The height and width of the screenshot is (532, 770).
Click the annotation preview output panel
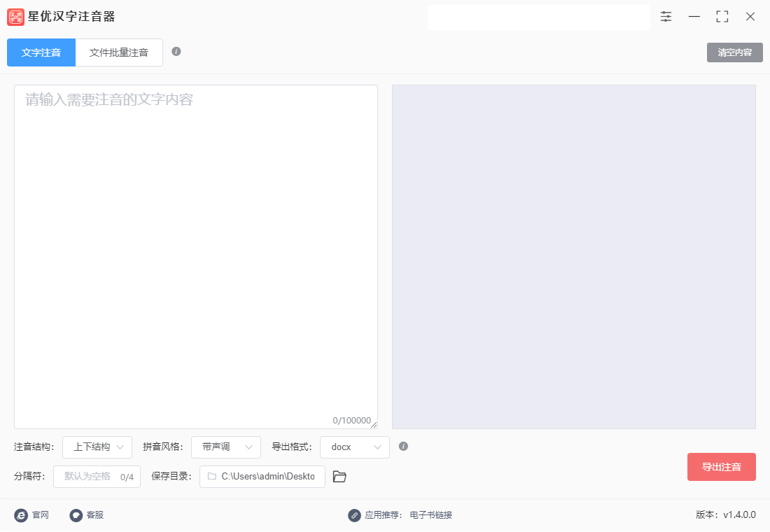tap(573, 257)
